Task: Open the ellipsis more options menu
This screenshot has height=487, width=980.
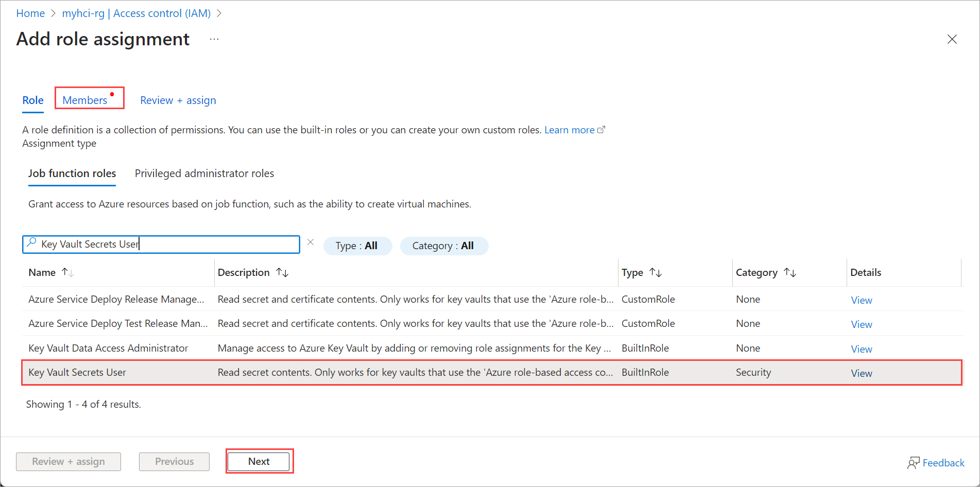Action: coord(214,39)
